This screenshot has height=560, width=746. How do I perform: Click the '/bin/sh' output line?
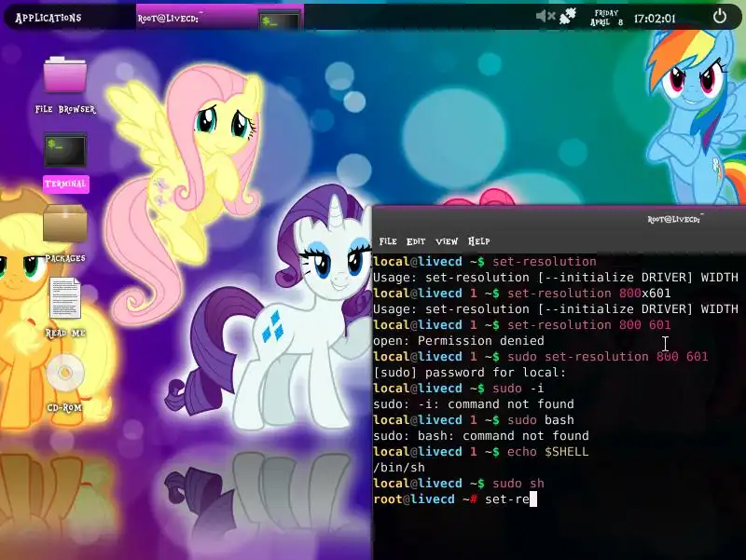click(399, 468)
